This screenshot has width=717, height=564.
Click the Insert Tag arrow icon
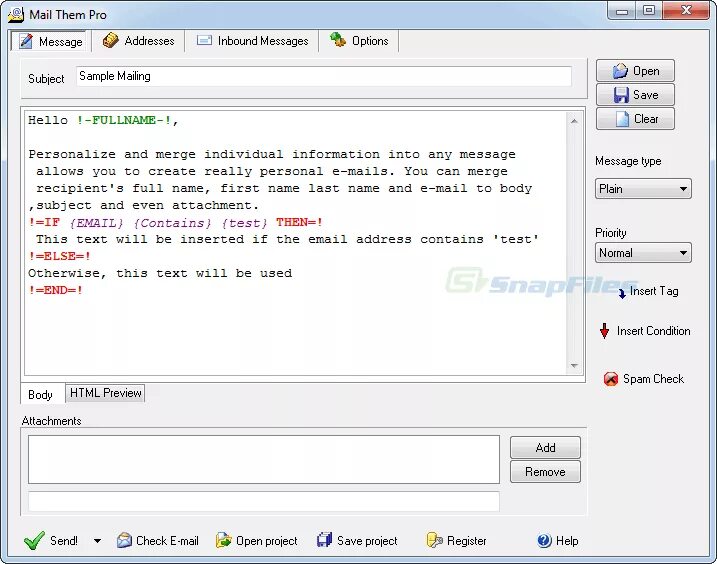tap(622, 294)
